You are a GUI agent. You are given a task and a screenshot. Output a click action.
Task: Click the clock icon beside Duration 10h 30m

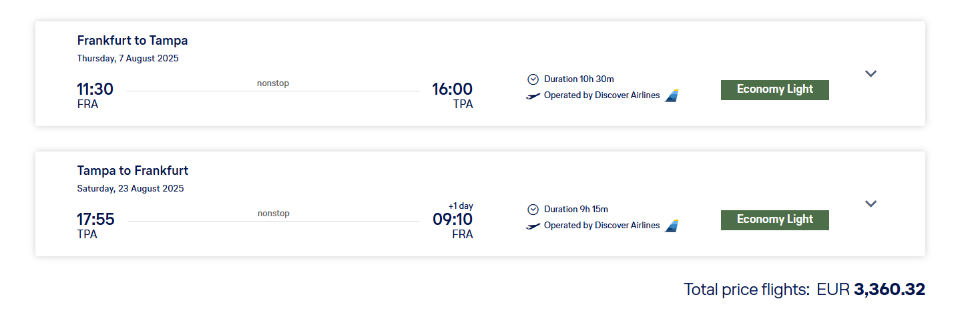coord(533,79)
